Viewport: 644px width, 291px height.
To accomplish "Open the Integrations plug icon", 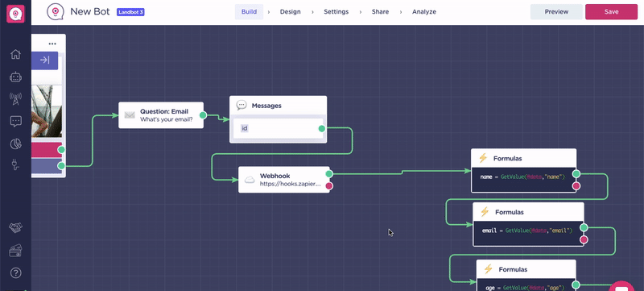I will tap(15, 165).
